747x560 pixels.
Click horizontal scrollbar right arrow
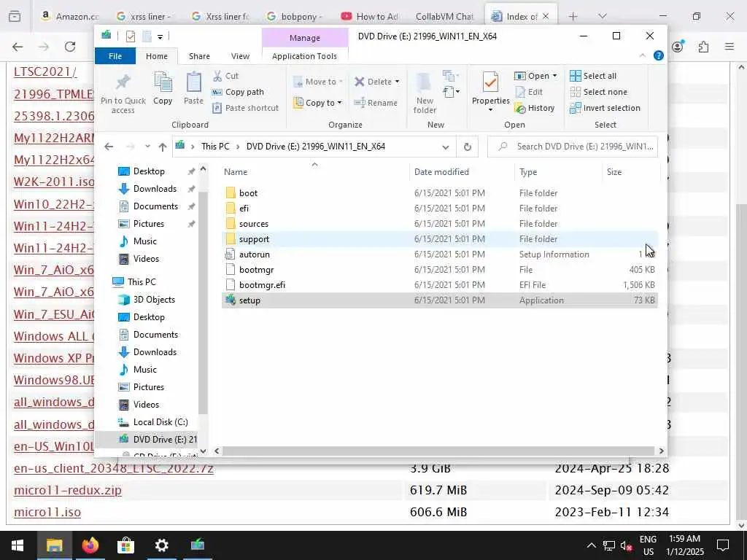click(661, 451)
